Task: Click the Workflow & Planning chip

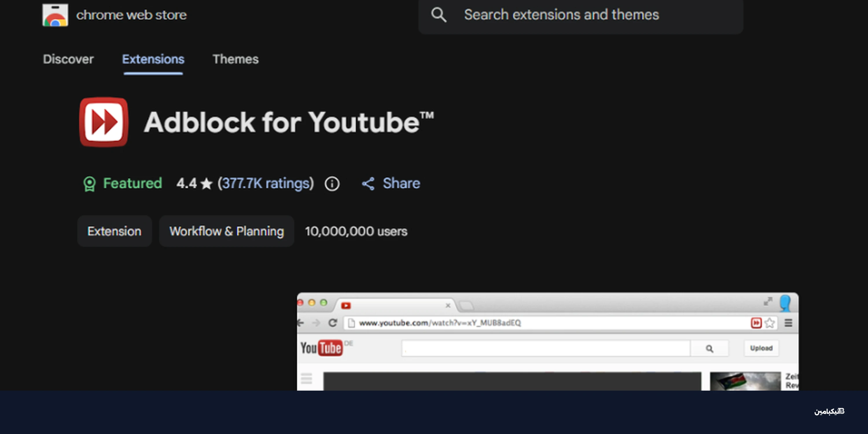Action: [227, 231]
